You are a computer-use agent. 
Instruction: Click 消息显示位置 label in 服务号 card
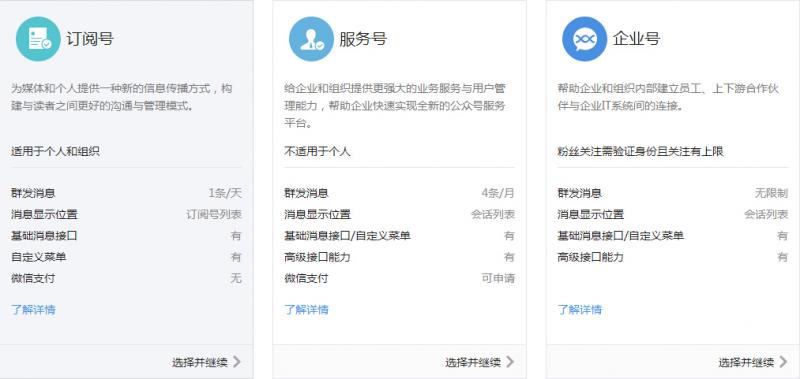coord(317,215)
